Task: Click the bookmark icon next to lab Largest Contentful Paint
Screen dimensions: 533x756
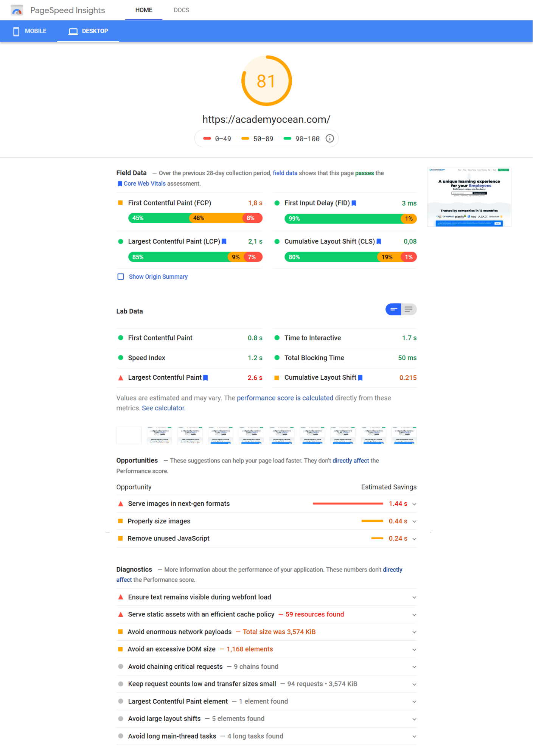Action: [x=205, y=378]
